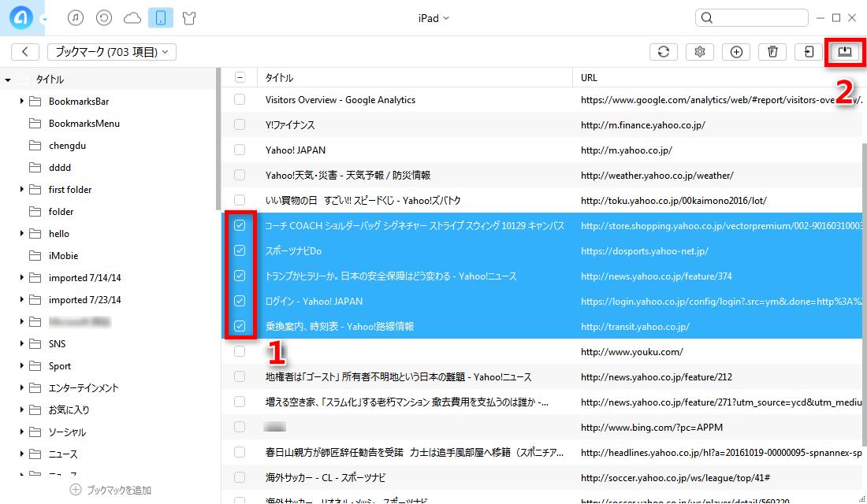
Task: Uncheck the ログイン - Yahoo! JAPAN checkbox
Action: click(x=240, y=301)
